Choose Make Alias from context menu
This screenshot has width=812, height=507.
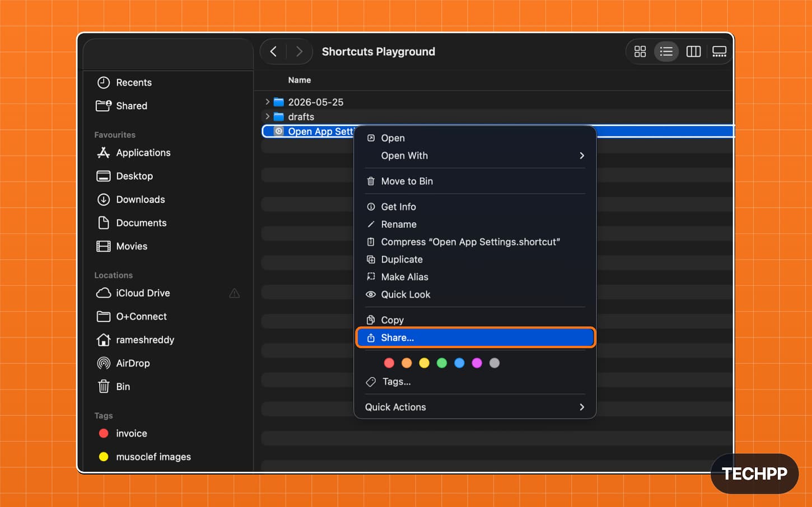pos(475,277)
